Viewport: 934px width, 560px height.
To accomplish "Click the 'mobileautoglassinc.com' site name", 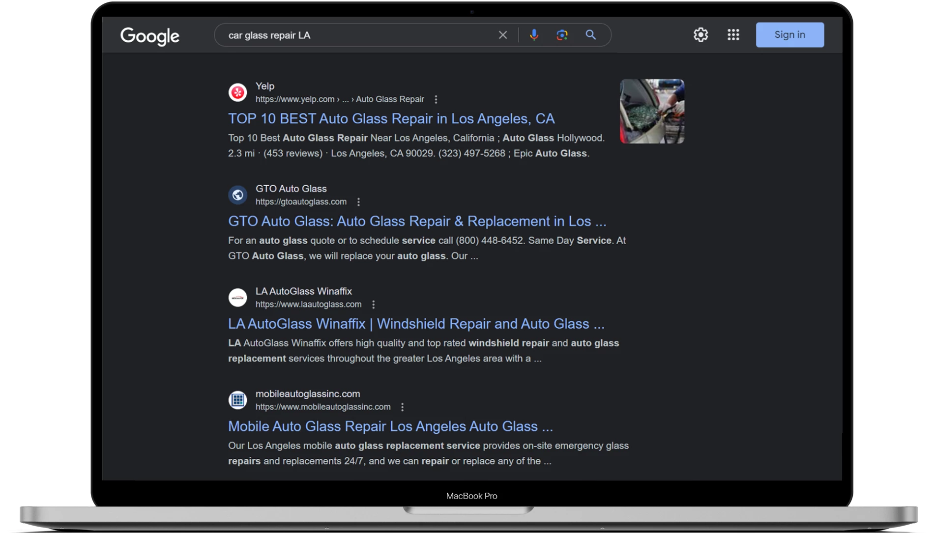I will pos(308,394).
